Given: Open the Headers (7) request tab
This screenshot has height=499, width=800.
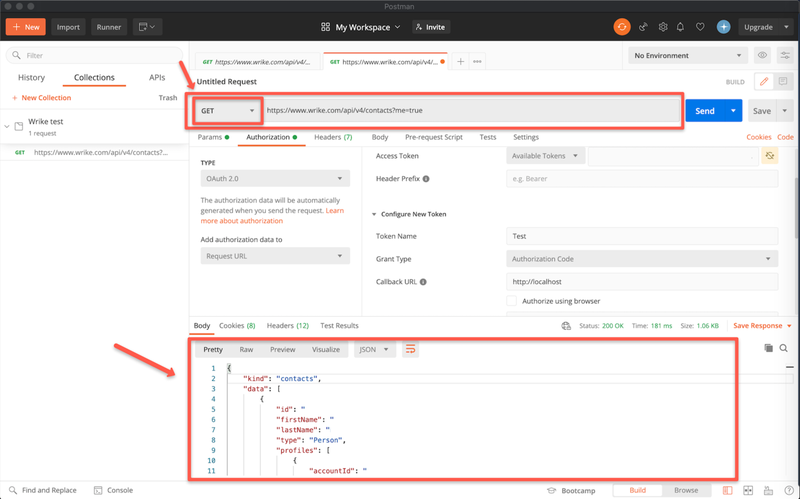Looking at the screenshot, I should (333, 137).
